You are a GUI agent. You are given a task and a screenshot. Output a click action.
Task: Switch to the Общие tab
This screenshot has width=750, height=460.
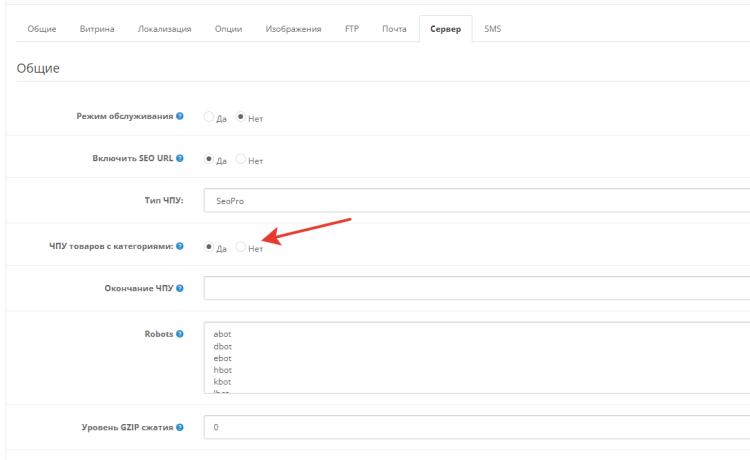pos(41,29)
